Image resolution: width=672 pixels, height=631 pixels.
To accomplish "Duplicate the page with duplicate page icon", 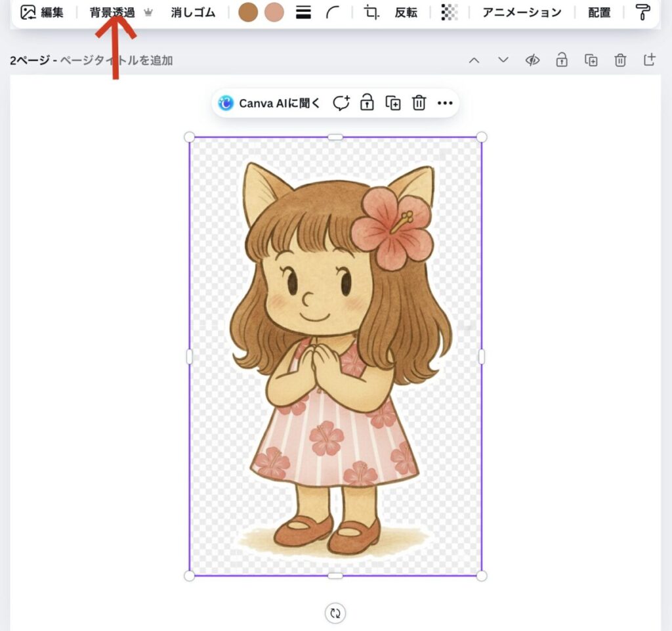I will point(591,60).
